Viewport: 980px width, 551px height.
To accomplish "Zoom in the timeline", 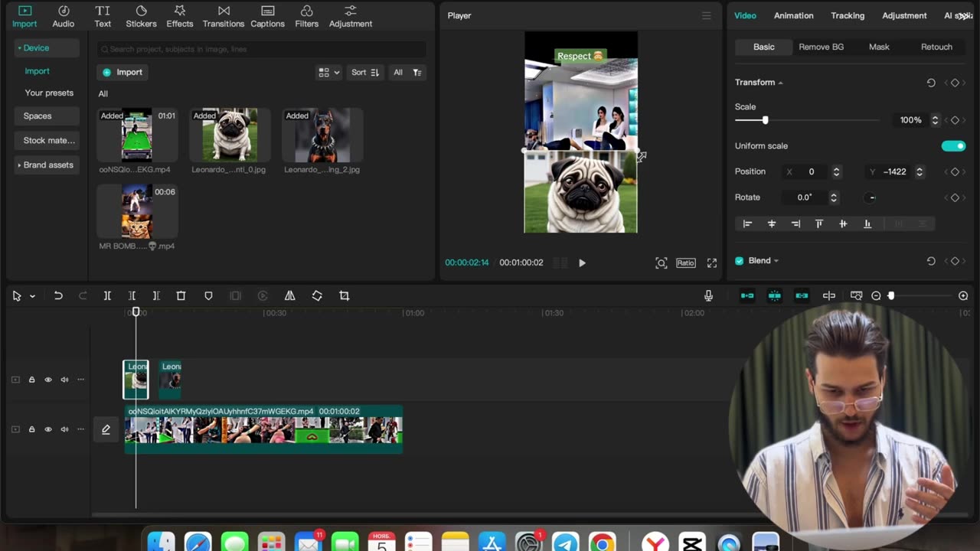I will tap(963, 295).
